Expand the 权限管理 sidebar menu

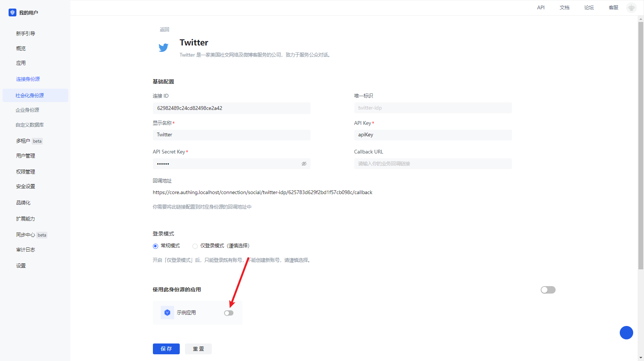pyautogui.click(x=25, y=172)
